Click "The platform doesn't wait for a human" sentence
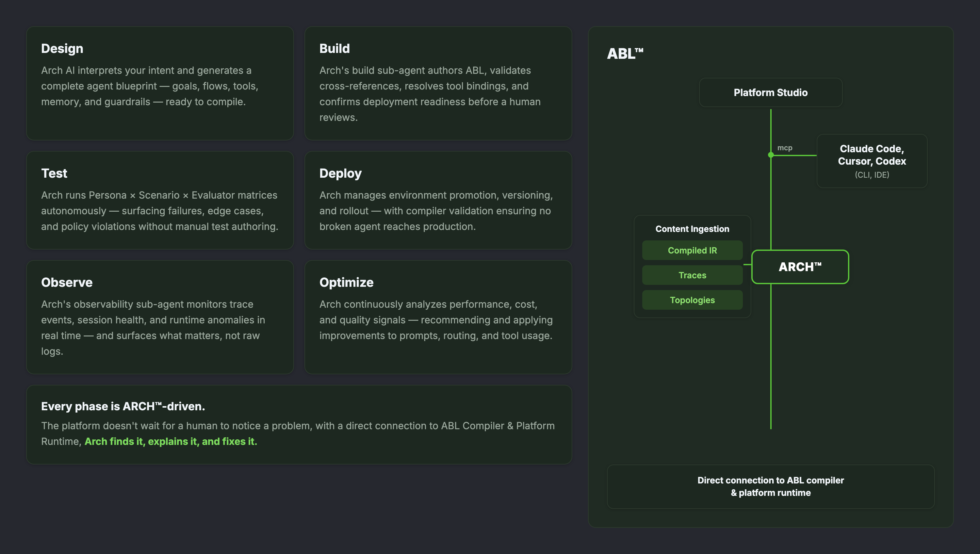This screenshot has height=554, width=980. tap(298, 433)
